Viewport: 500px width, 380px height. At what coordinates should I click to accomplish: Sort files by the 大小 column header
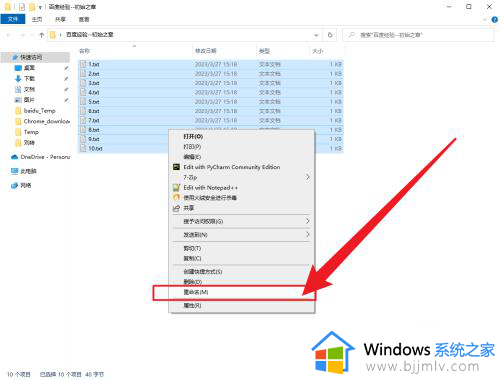(x=318, y=51)
